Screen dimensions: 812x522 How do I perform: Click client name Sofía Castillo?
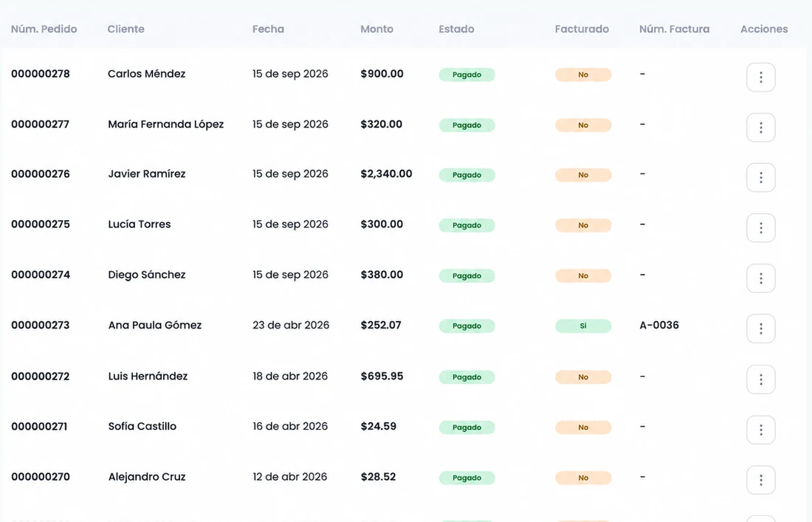[x=142, y=426]
